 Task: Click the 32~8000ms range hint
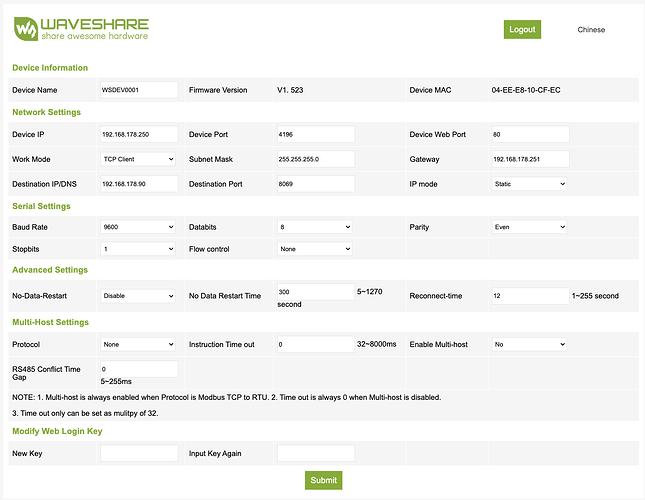tap(376, 344)
